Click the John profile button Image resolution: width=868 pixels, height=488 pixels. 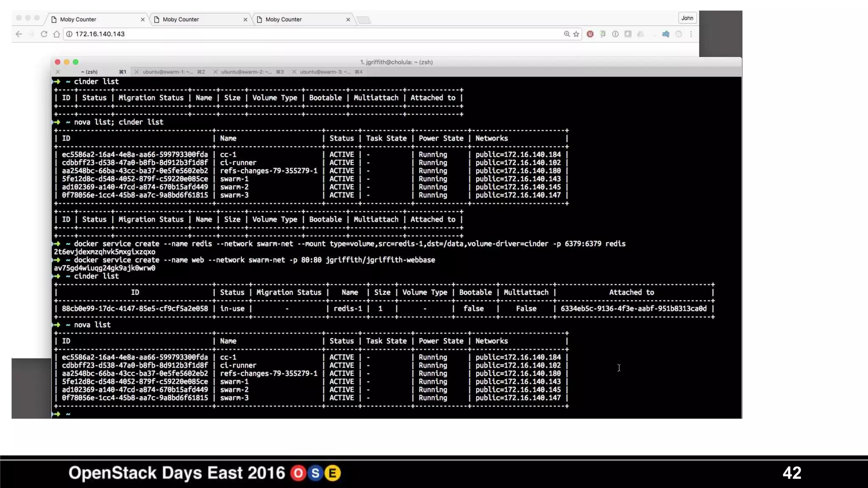pos(687,18)
